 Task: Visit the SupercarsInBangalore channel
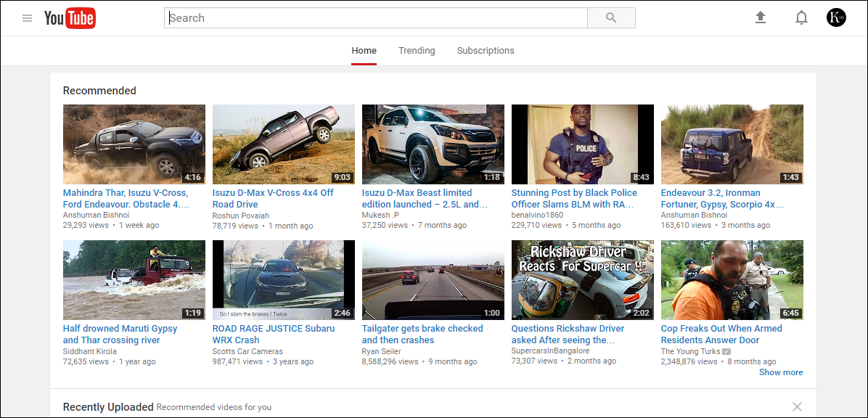tap(550, 351)
